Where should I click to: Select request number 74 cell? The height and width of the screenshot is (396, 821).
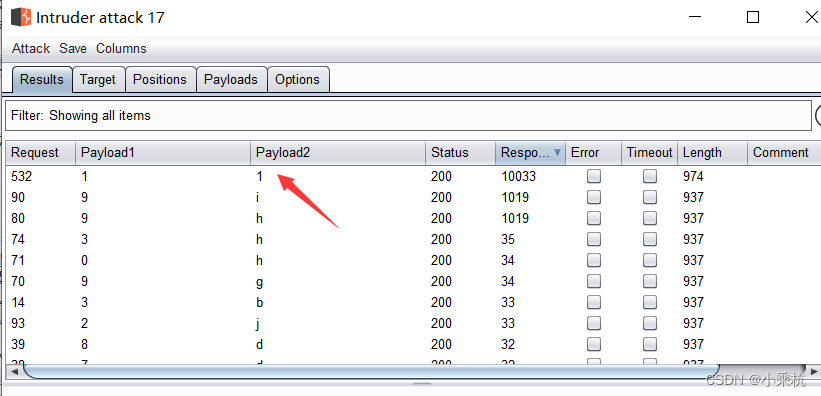[18, 239]
